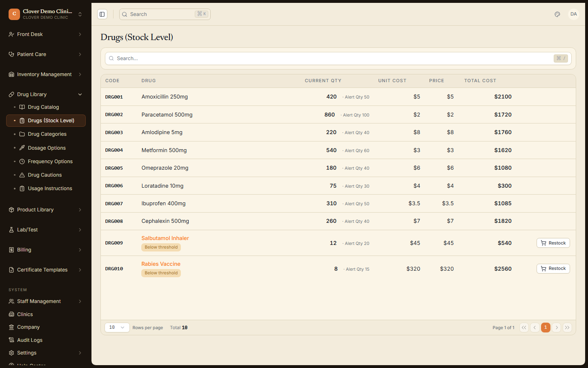Restock the Rabies Vaccine

coord(553,269)
